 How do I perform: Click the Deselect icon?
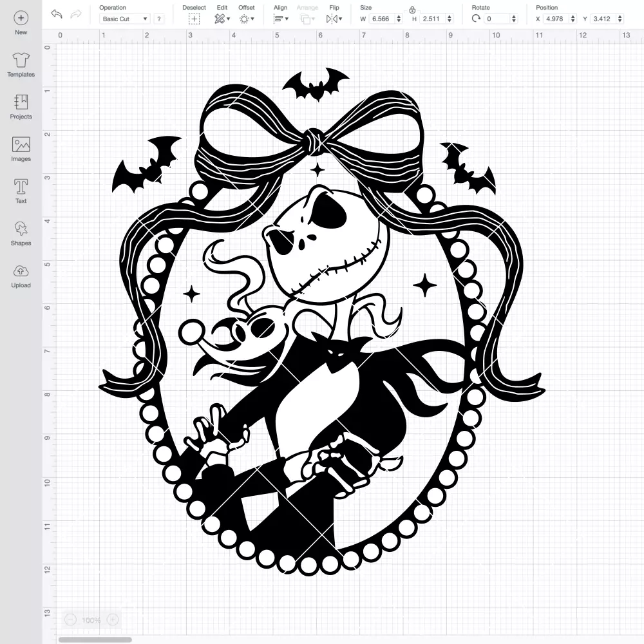[x=194, y=19]
